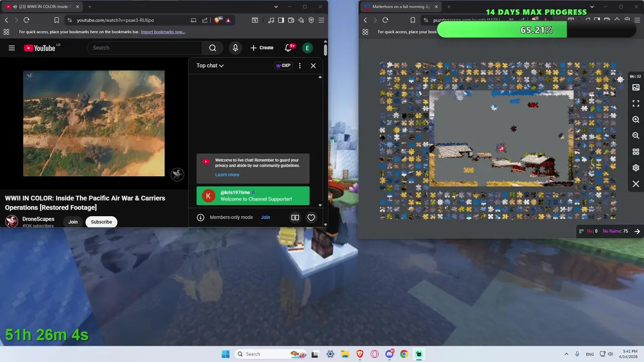This screenshot has width=644, height=362.
Task: Open the DroneScapes channel avatar
Action: tap(12, 221)
